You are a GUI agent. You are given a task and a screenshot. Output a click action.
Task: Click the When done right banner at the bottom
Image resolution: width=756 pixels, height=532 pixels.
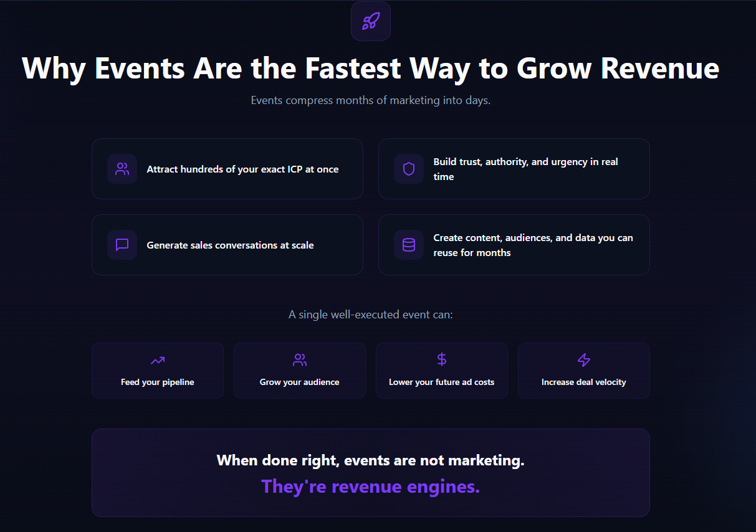coord(370,472)
